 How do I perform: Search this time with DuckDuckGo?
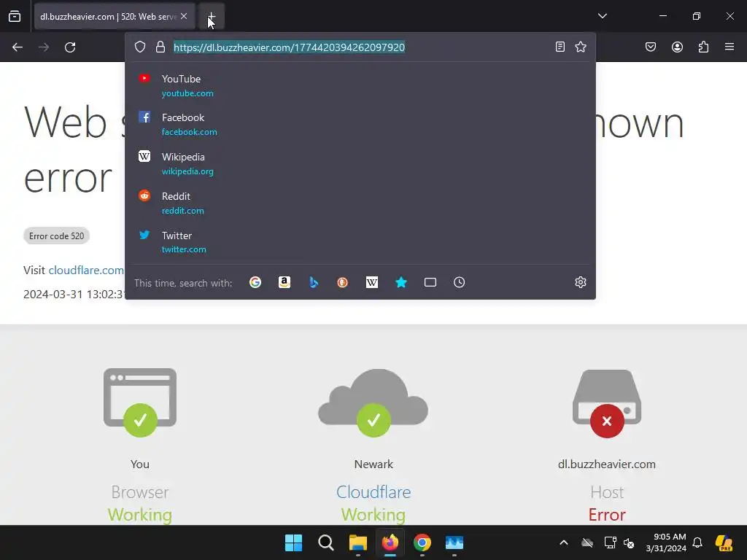click(343, 282)
